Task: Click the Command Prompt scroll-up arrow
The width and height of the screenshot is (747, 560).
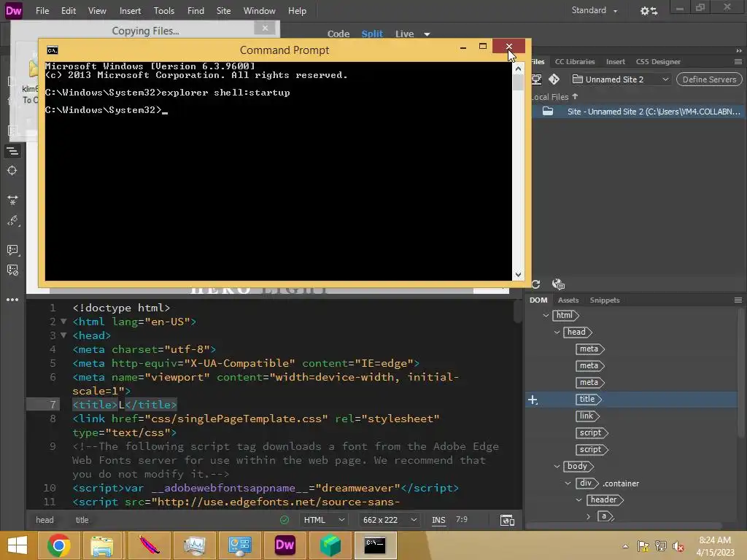Action: (519, 69)
